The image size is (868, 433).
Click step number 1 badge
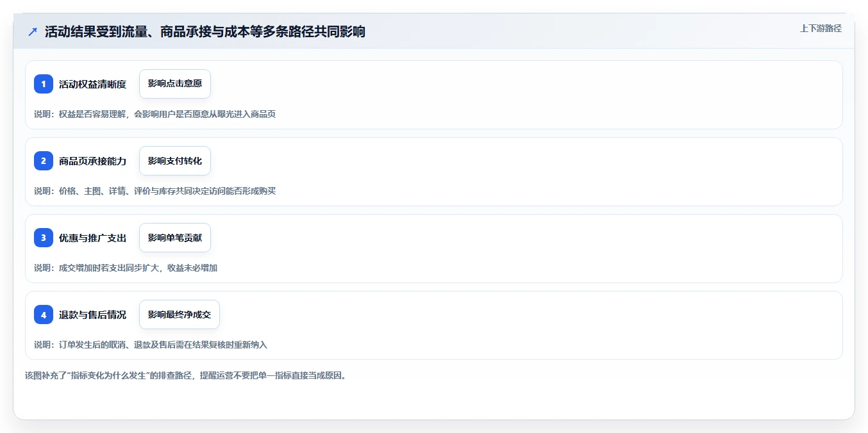(x=44, y=84)
